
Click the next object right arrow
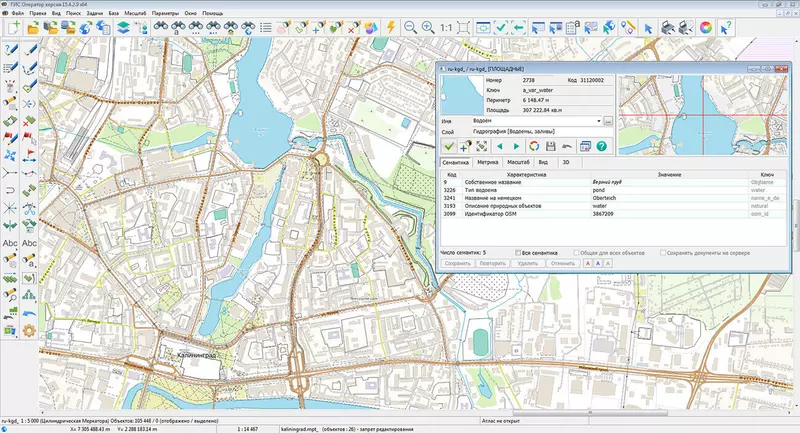(x=516, y=146)
